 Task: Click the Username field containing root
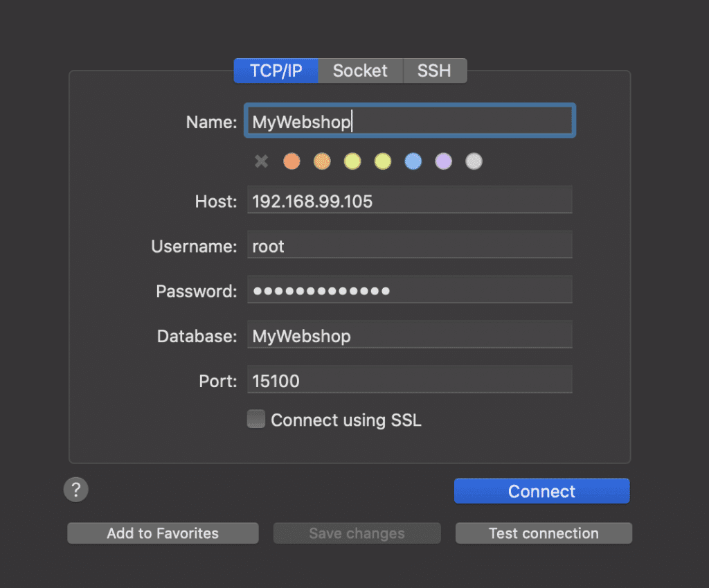409,246
